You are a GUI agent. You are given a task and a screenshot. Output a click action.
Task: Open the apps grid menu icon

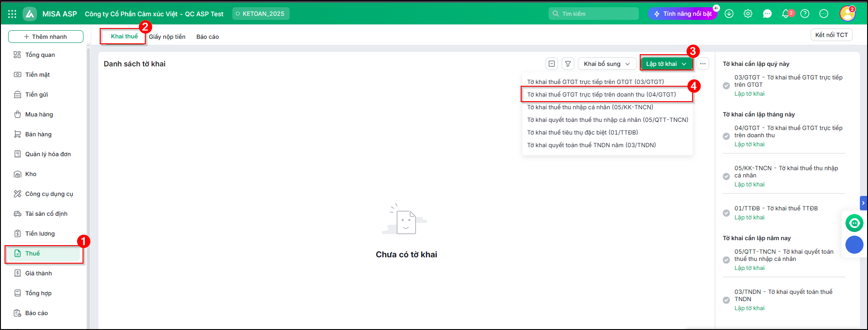[12, 14]
